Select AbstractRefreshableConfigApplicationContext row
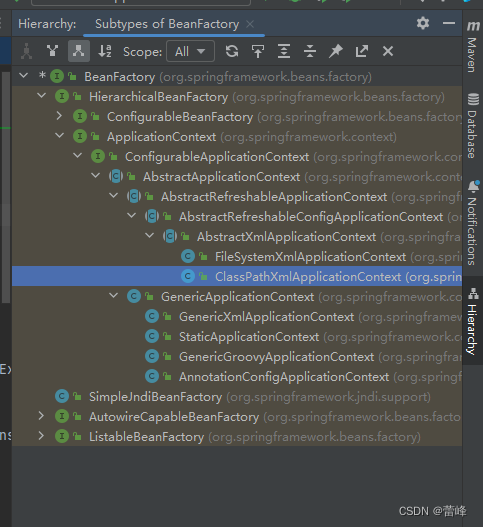Screen dimensions: 483x527 coord(237,216)
